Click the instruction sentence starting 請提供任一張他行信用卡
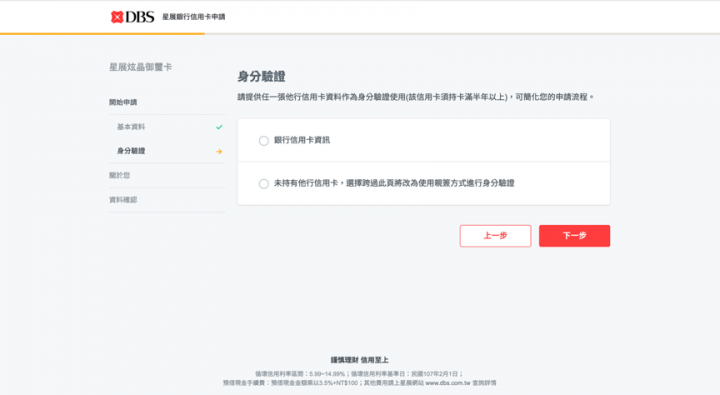The width and height of the screenshot is (720, 395). point(416,97)
